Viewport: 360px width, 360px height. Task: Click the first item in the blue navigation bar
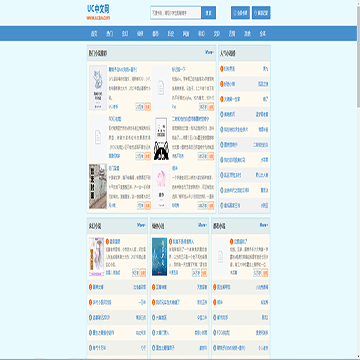94,34
